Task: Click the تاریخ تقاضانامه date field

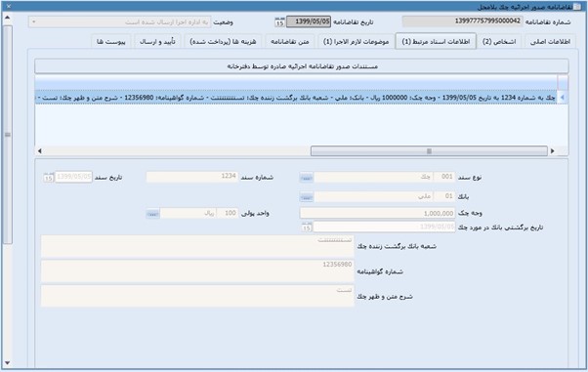Action: pyautogui.click(x=309, y=21)
